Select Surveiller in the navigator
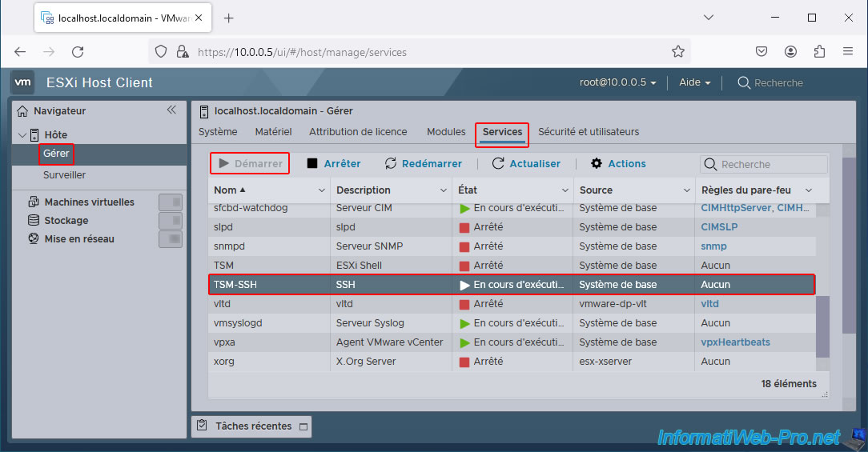 64,175
